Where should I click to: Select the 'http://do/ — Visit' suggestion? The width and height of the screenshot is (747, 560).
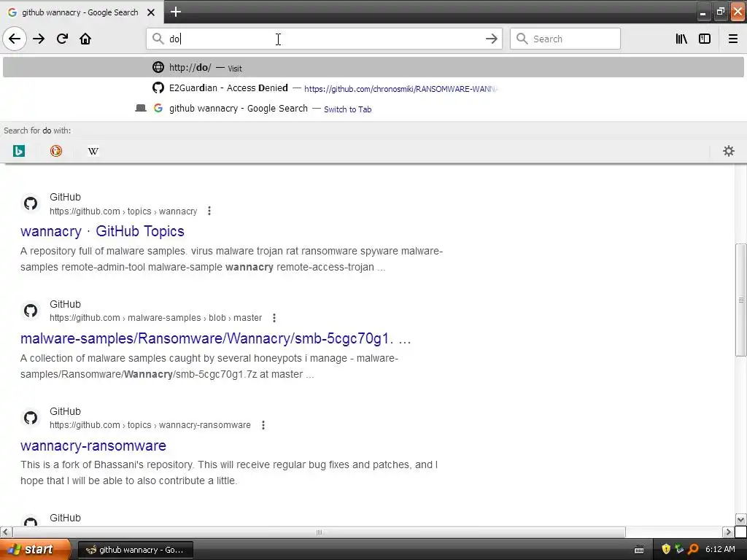coord(373,67)
